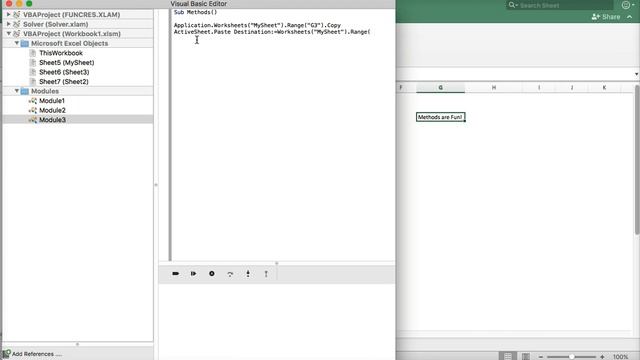Expand VBAProject (FUNCRES.XLAM) tree node
Viewport: 640px width, 360px height.
click(x=8, y=14)
